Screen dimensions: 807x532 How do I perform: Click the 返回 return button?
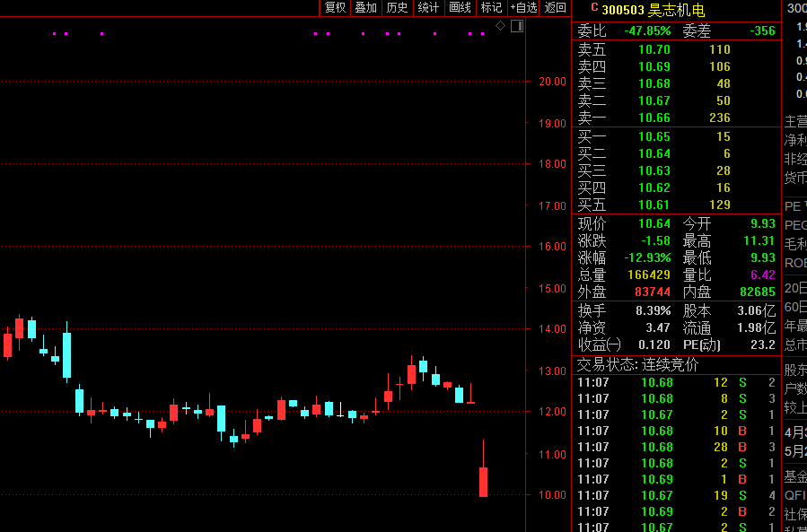pyautogui.click(x=555, y=8)
